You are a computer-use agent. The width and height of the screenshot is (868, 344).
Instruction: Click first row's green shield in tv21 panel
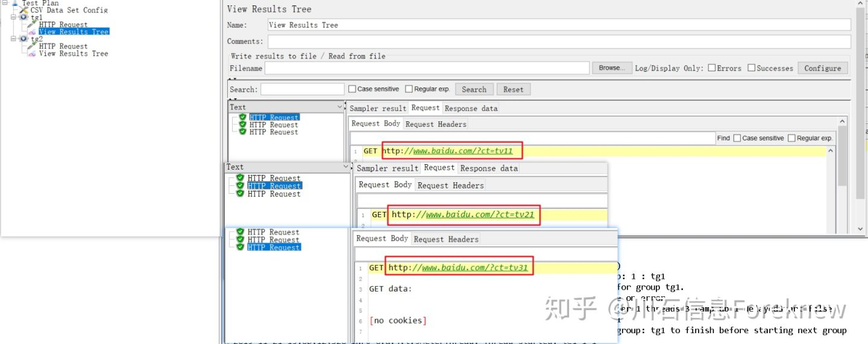[240, 178]
